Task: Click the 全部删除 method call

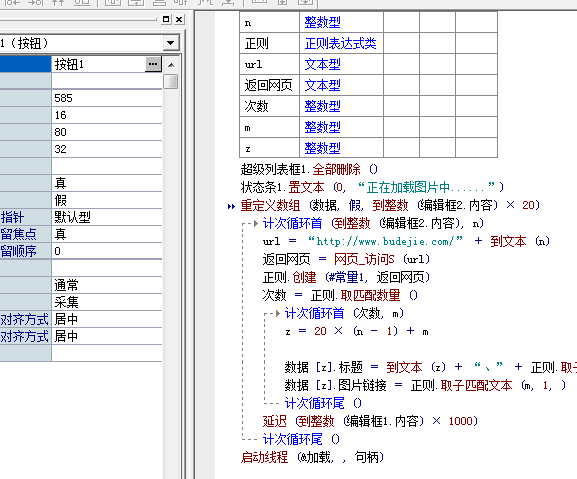Action: click(x=336, y=170)
